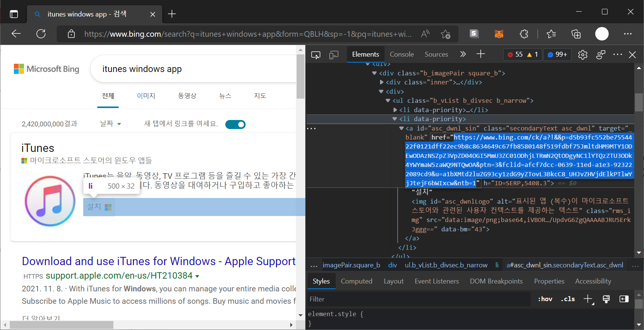Toggle the .cls classes panel
This screenshot has width=644, height=330.
pos(568,299)
